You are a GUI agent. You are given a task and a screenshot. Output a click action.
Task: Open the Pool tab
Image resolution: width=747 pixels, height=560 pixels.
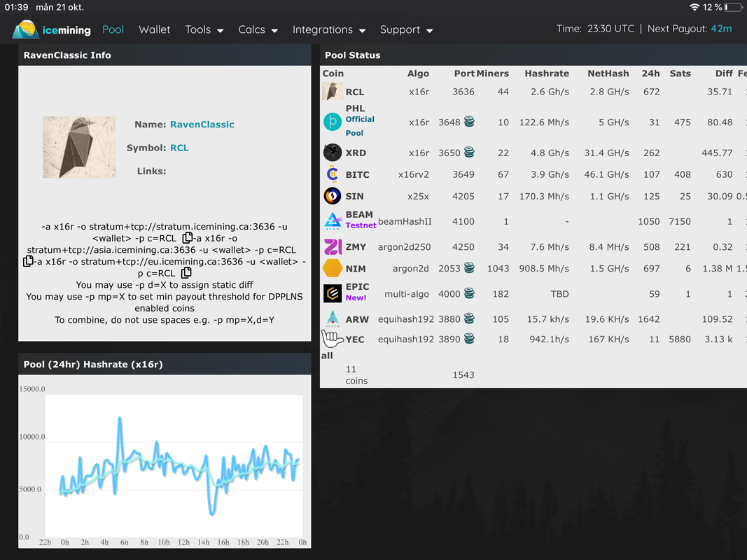pyautogui.click(x=113, y=29)
